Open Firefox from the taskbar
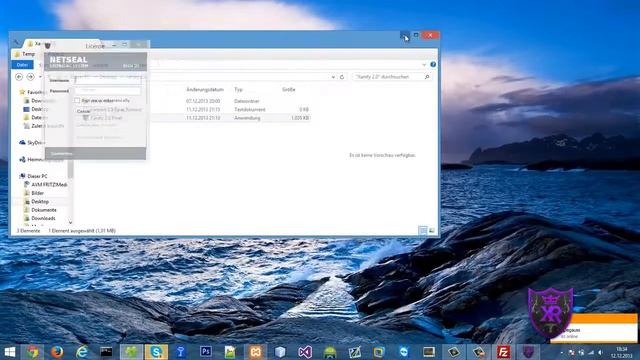 pyautogui.click(x=57, y=352)
